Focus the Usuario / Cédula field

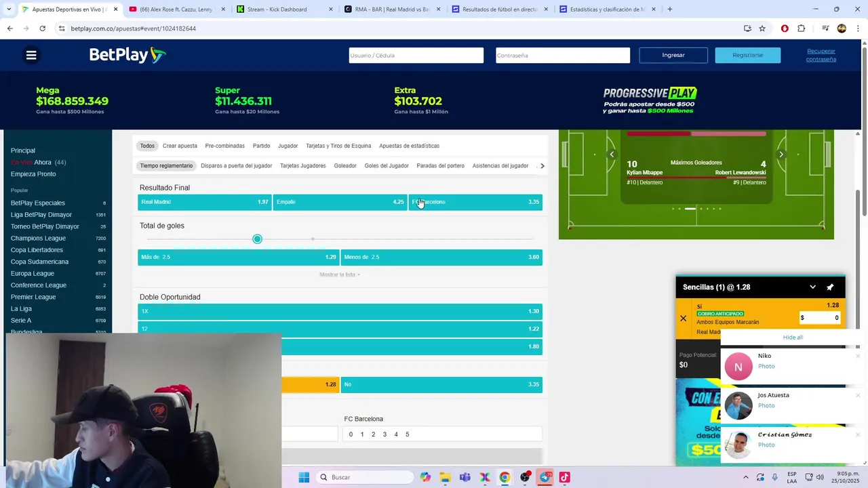[416, 55]
